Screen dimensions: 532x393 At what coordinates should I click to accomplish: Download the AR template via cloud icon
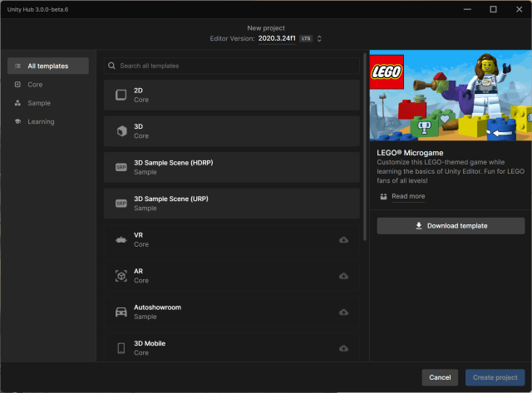(x=343, y=276)
